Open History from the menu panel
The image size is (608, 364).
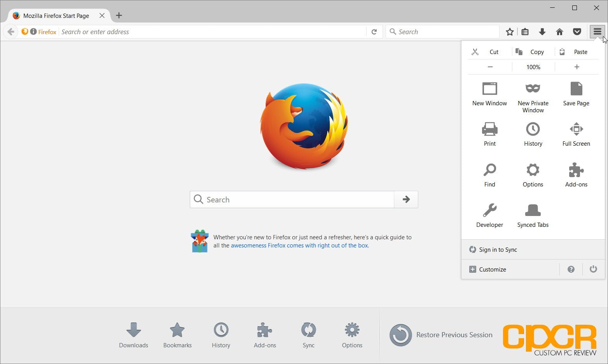tap(533, 134)
